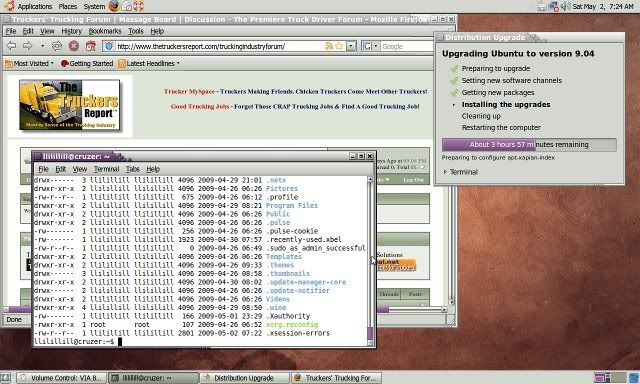
Task: Open Firefox History menu
Action: coord(71,31)
